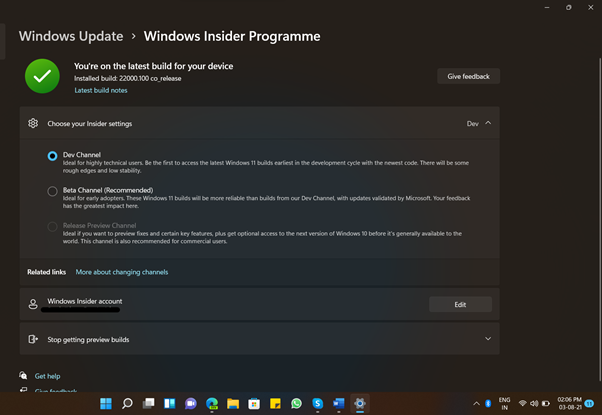Open Wi-Fi network quick settings
Image resolution: width=602 pixels, height=415 pixels.
click(523, 403)
